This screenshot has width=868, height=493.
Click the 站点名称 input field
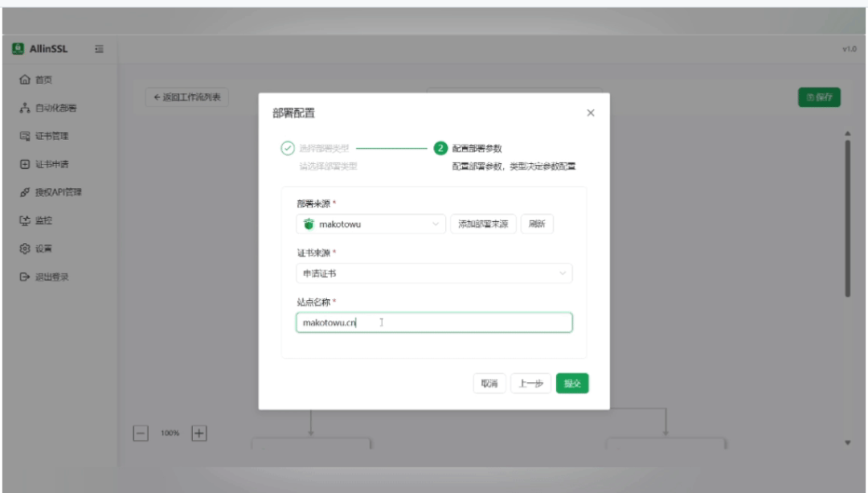coord(434,323)
